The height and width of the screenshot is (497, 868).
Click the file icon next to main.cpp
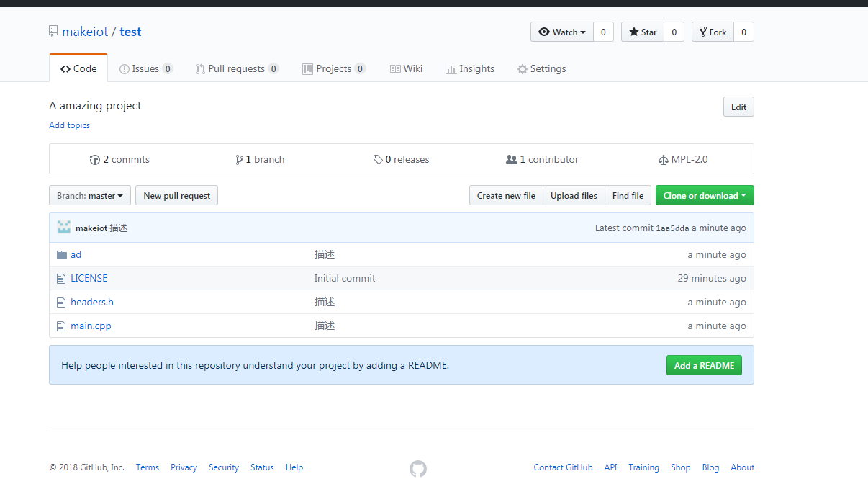click(61, 326)
